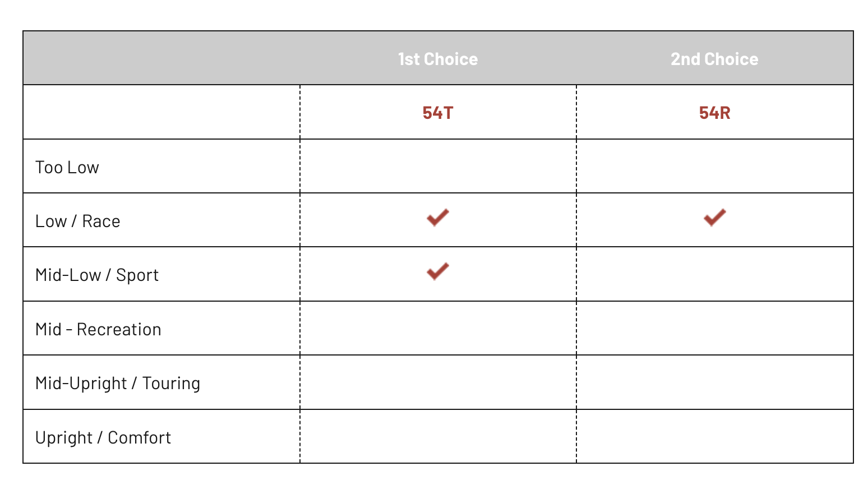Click the empty Upright / Comfort cell under 54R
Viewport: 868px width, 480px height.
(714, 436)
